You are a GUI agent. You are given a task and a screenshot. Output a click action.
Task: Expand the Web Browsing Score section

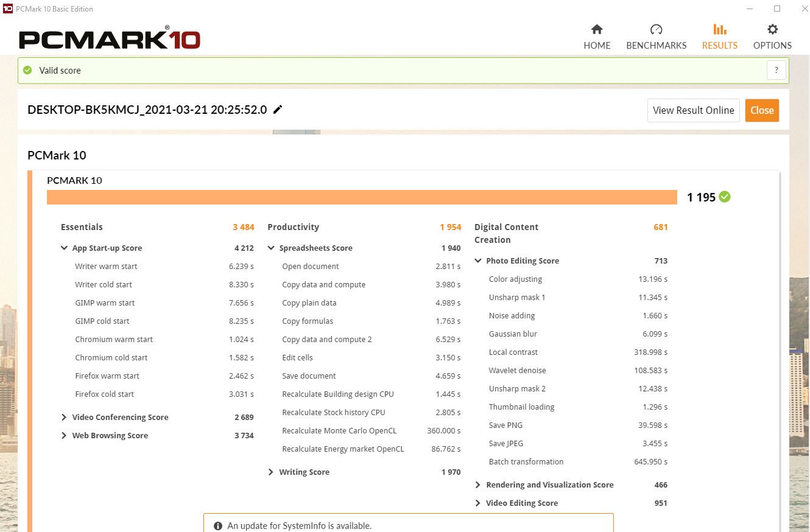(x=64, y=436)
